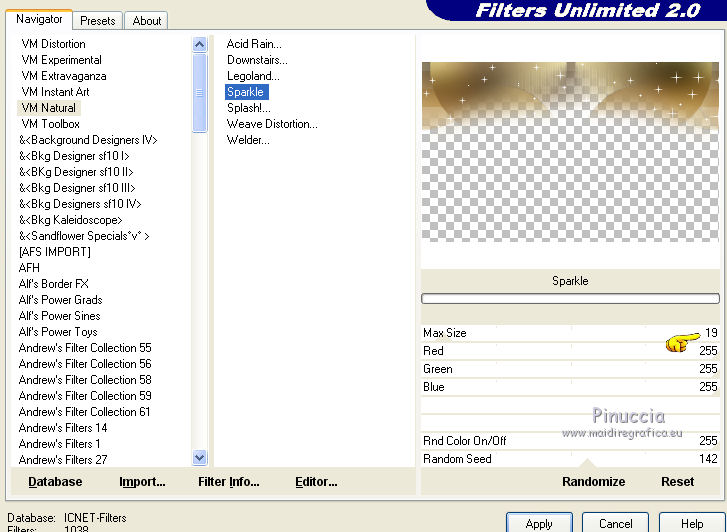Apply the Sparkle filter
Viewport: 727px width, 532px height.
point(539,523)
